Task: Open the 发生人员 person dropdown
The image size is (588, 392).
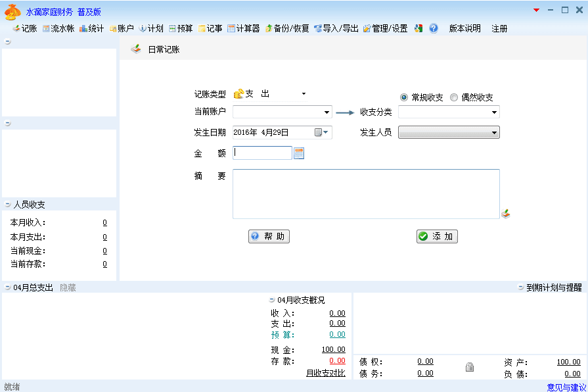Action: pyautogui.click(x=494, y=133)
